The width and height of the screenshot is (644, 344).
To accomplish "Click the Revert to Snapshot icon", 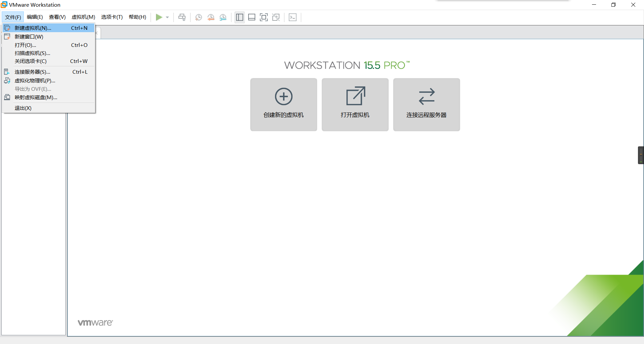I will [211, 17].
